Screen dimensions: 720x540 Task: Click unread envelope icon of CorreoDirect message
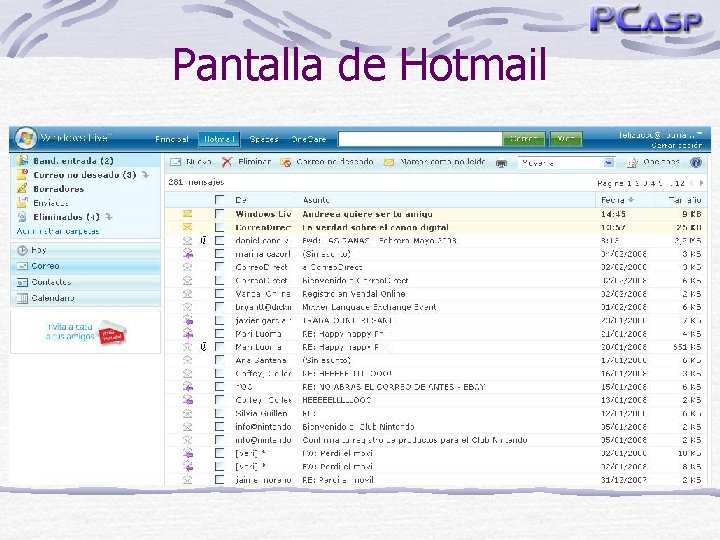(x=187, y=227)
